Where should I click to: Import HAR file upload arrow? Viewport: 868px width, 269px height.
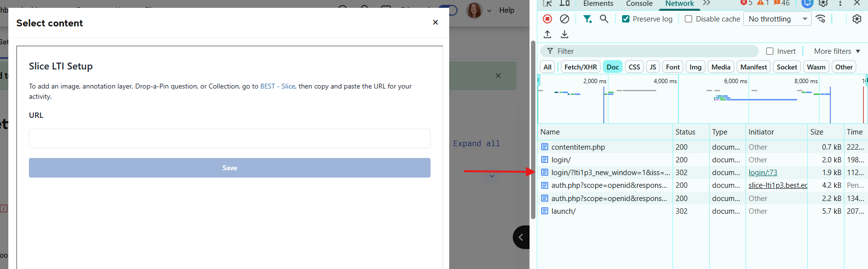point(547,34)
